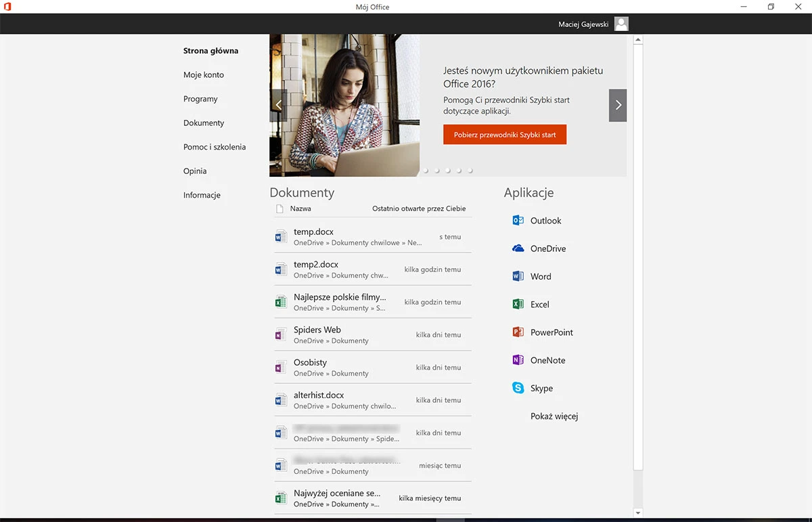Open the temp2.docx document
This screenshot has width=812, height=522.
[373, 269]
